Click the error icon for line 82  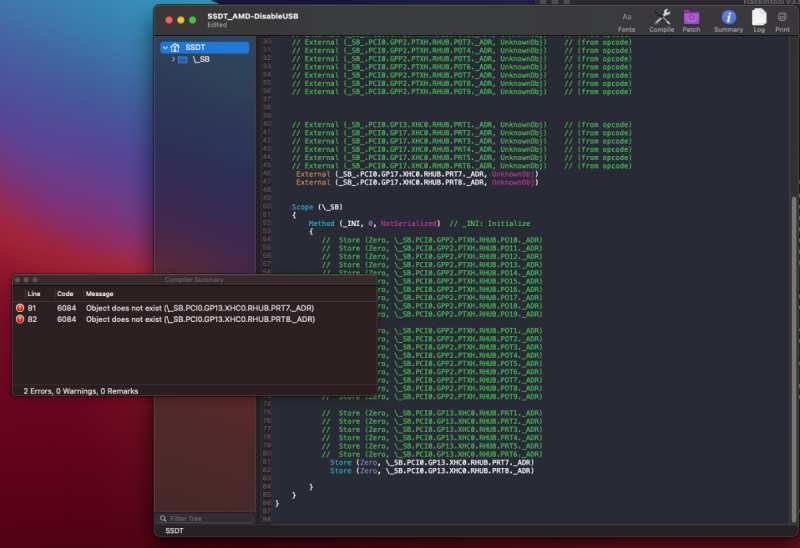point(20,319)
